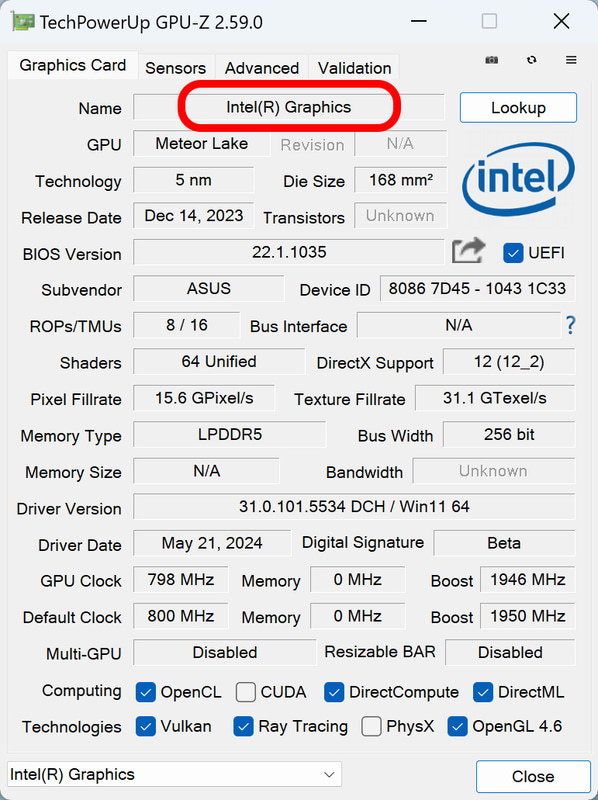Open the Advanced tab
Viewport: 598px width, 800px height.
(x=261, y=67)
